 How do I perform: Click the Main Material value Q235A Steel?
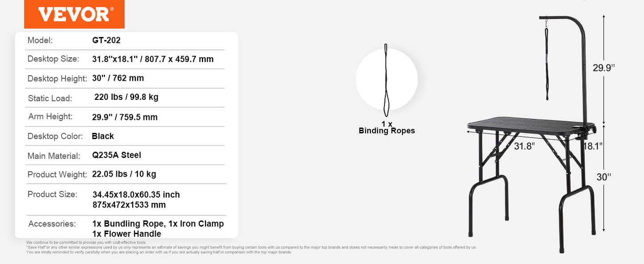[116, 155]
